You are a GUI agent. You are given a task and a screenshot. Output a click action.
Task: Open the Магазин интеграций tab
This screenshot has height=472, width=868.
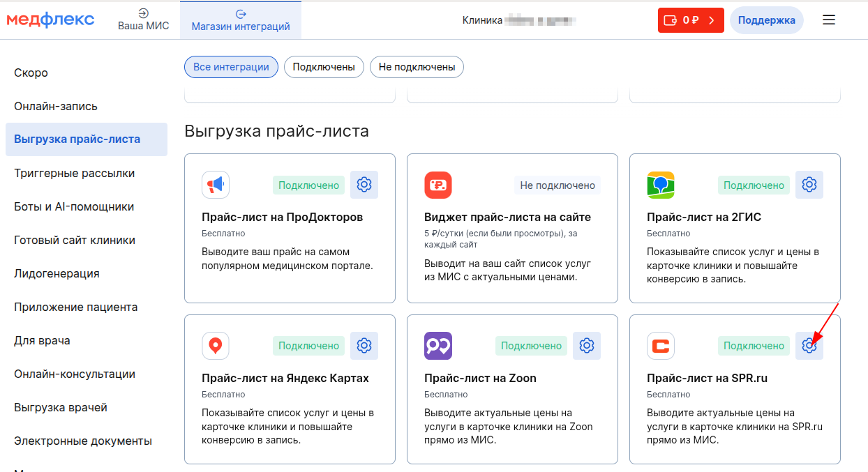[x=241, y=20]
